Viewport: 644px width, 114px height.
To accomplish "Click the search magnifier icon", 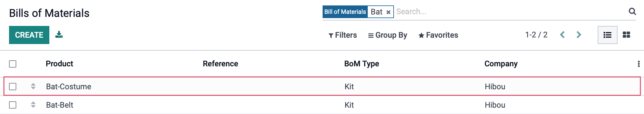I will [632, 11].
